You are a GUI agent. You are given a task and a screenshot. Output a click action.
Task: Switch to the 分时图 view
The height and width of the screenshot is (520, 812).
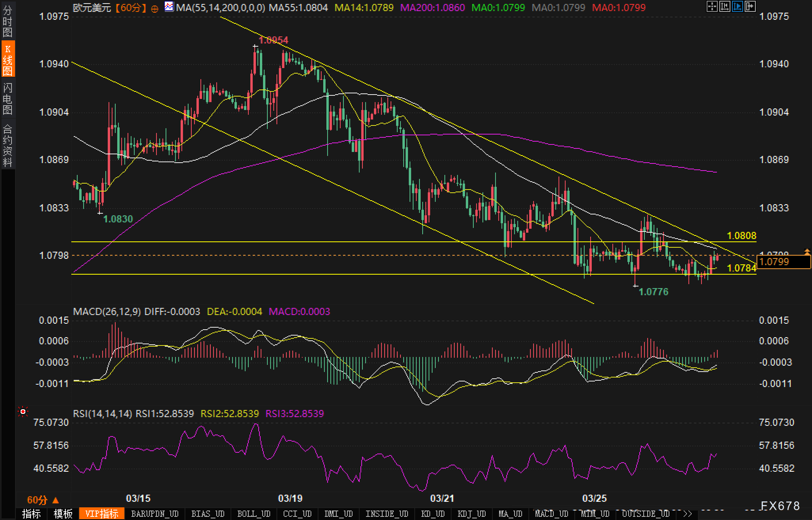(8, 21)
